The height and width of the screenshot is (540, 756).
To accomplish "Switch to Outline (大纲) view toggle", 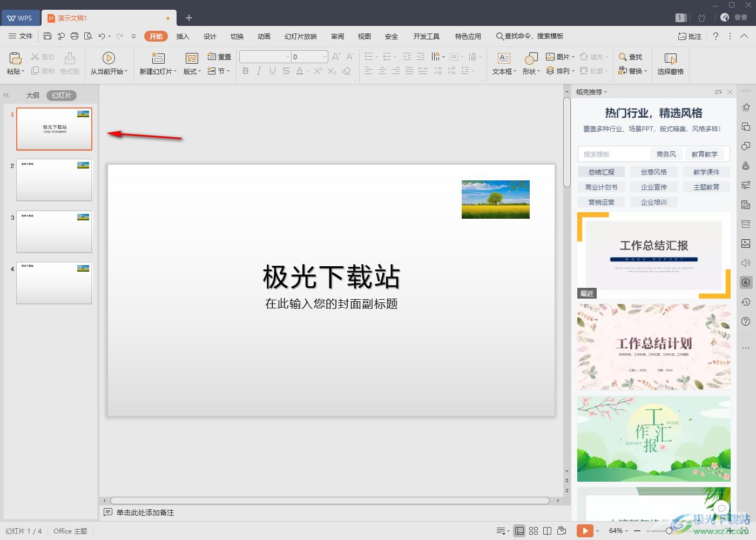I will [x=33, y=95].
